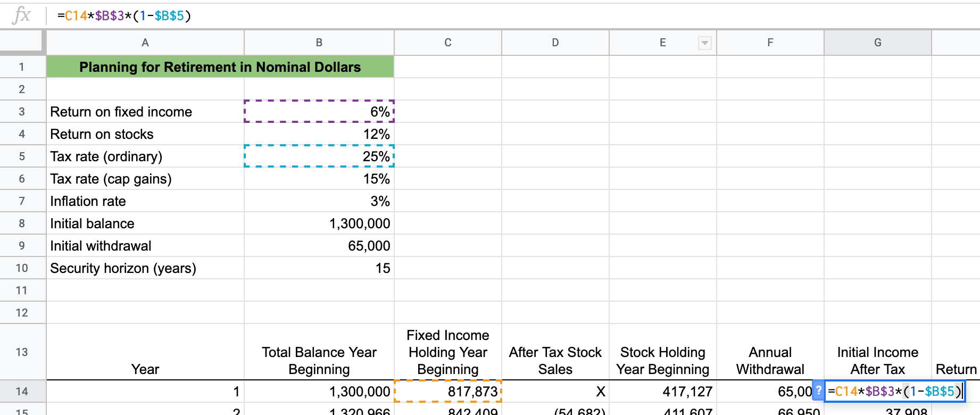Screen dimensions: 980x415
Task: Click 'Return on fixed income' label cell
Action: click(x=145, y=112)
